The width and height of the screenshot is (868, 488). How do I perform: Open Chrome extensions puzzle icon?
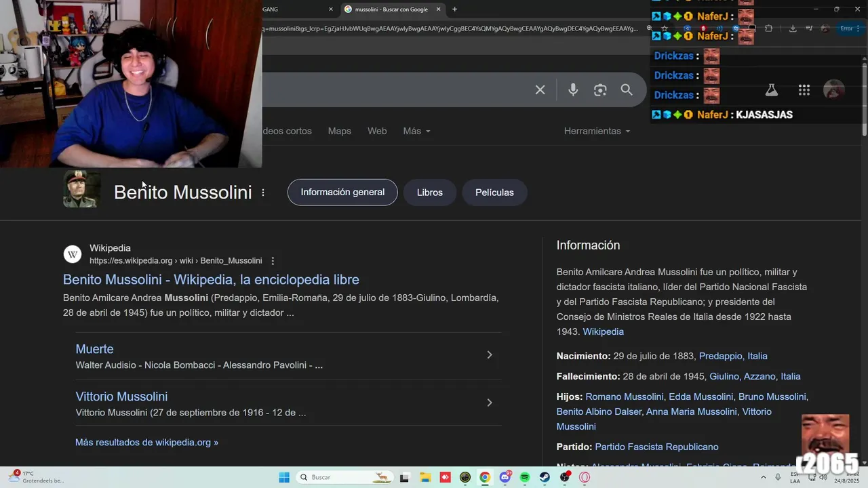click(768, 28)
